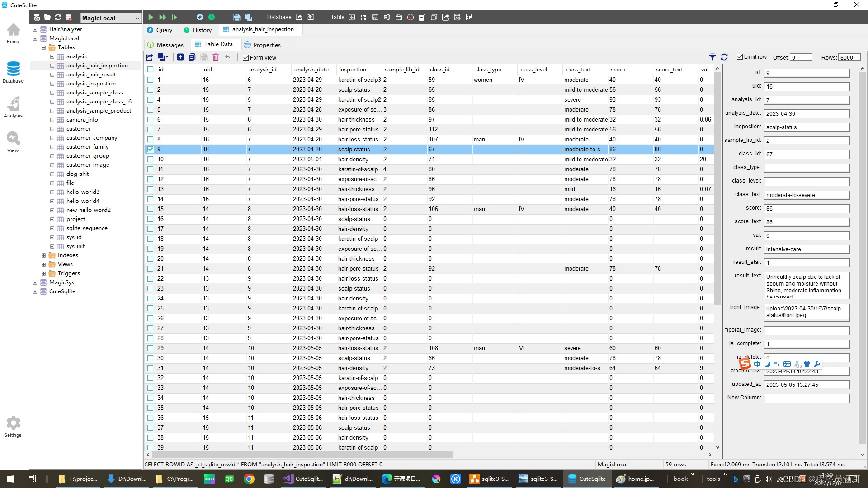Select the analysis_hair_result table
The width and height of the screenshot is (868, 488).
pos(91,75)
